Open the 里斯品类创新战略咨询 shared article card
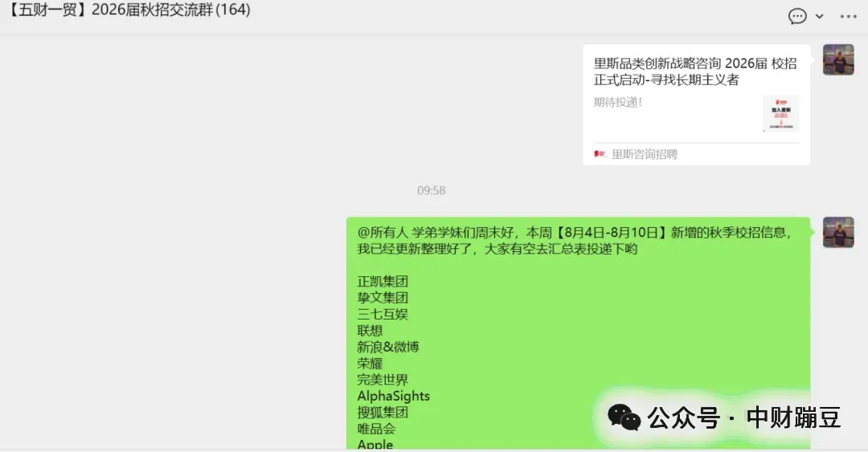The width and height of the screenshot is (868, 452). [x=696, y=104]
